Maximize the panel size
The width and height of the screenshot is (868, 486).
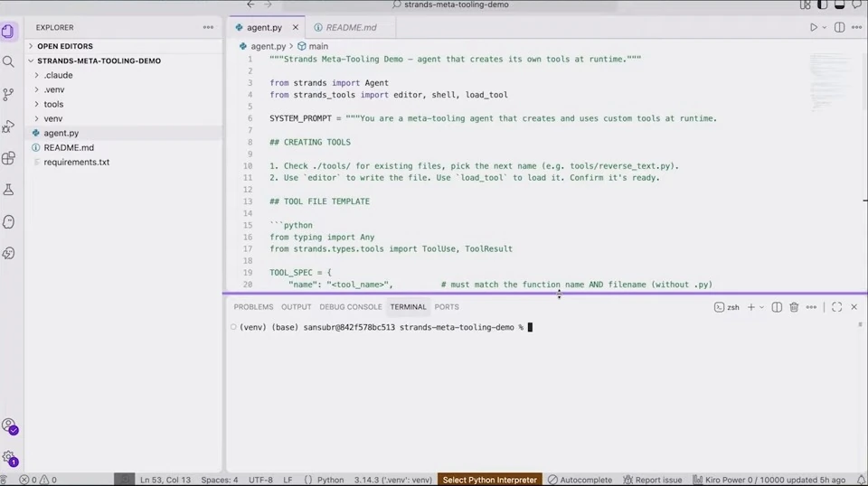(x=836, y=307)
